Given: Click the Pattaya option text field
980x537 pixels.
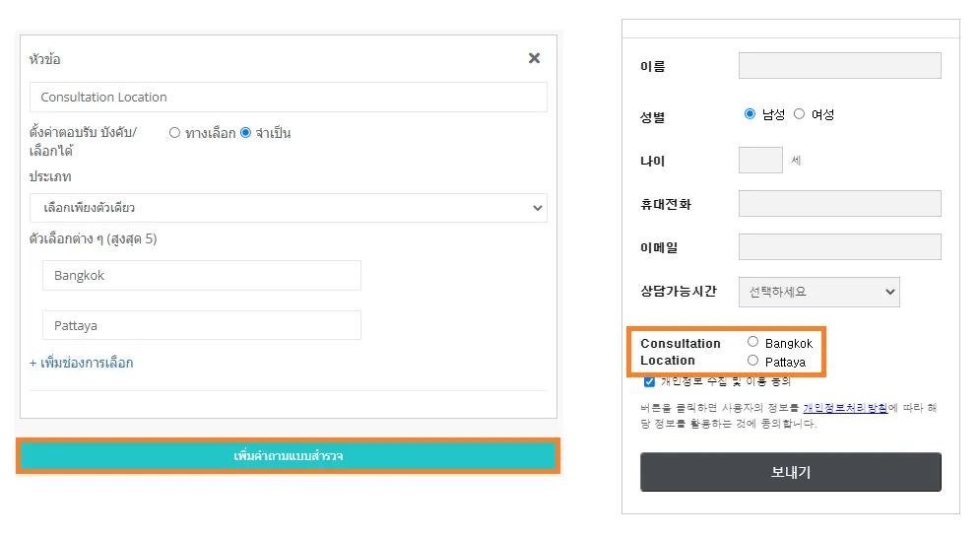Looking at the screenshot, I should (202, 325).
